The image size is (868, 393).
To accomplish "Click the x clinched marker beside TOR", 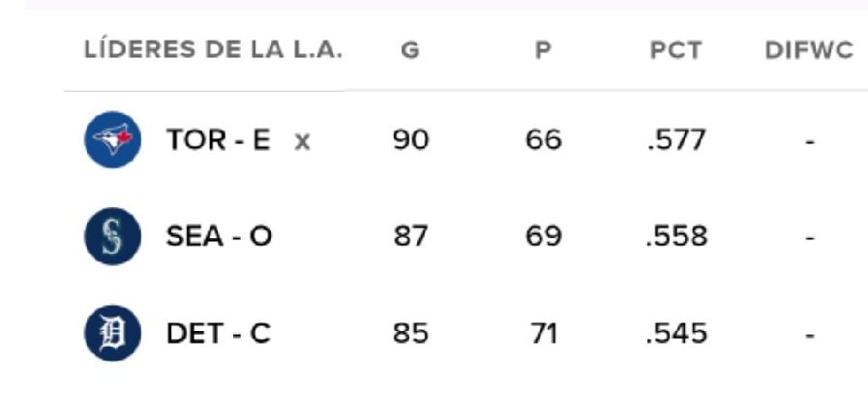I will pos(302,142).
